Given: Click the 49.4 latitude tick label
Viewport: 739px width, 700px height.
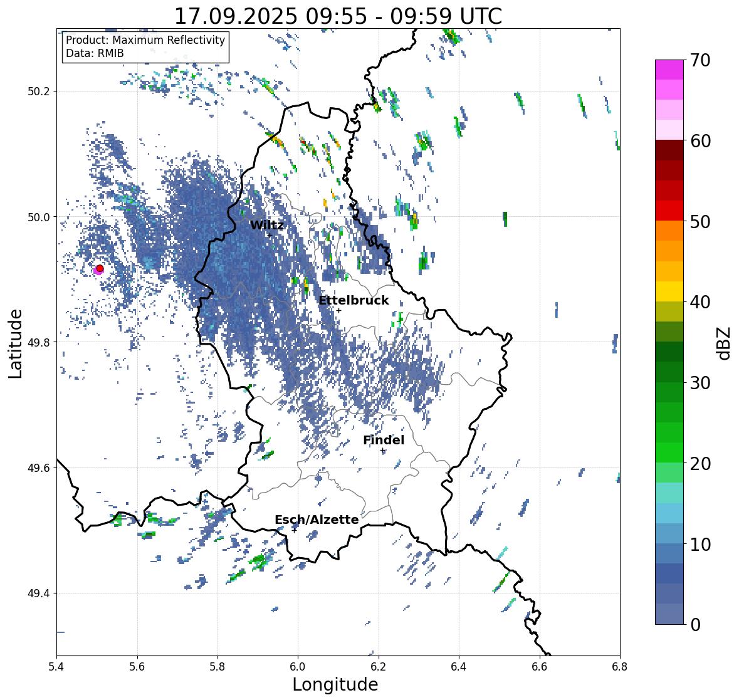Looking at the screenshot, I should point(39,593).
